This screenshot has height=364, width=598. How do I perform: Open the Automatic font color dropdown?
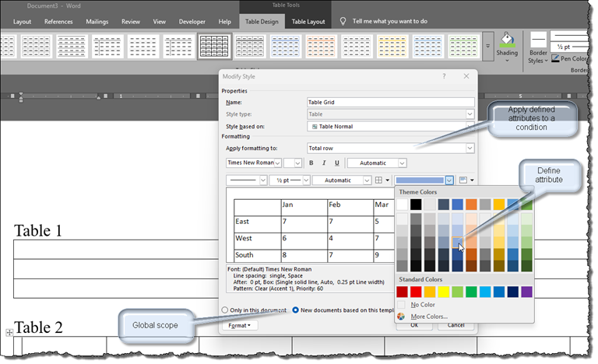(402, 163)
